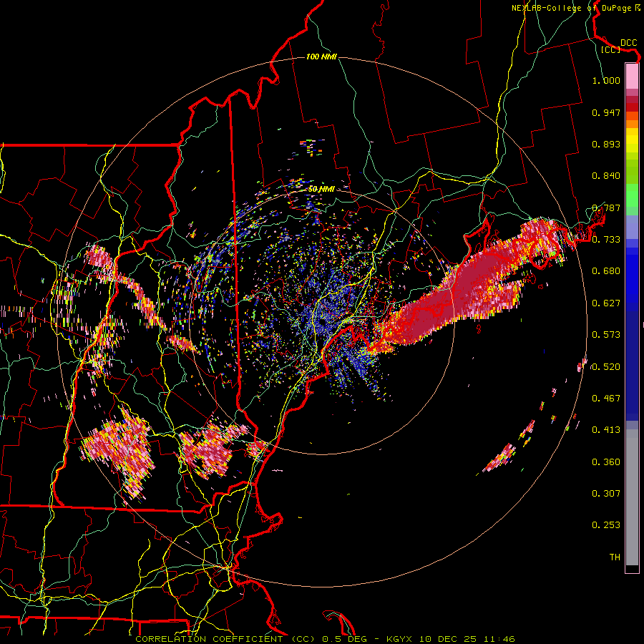Click the light pink swatch at the top of the color scale
The width and height of the screenshot is (644, 644).
tap(632, 76)
